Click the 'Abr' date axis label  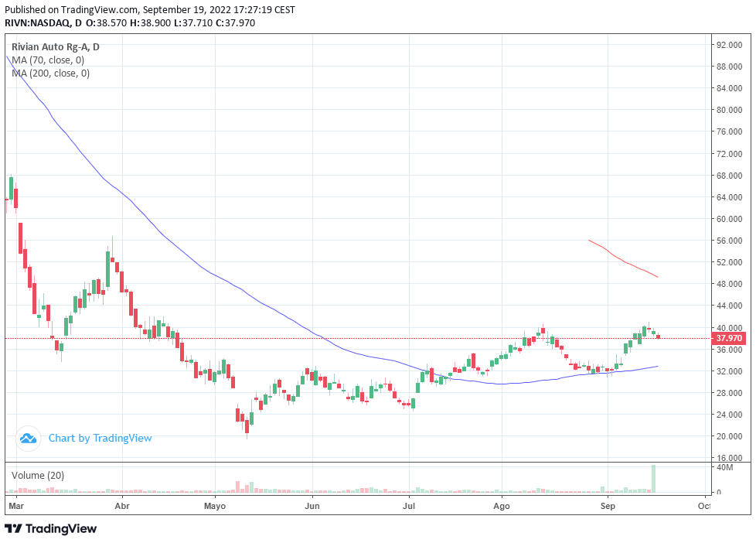point(122,507)
